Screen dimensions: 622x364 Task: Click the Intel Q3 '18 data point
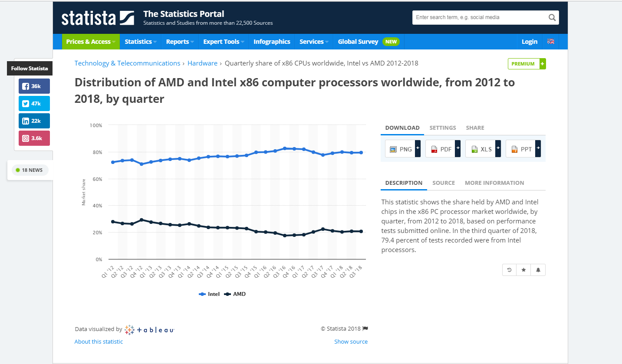(361, 153)
